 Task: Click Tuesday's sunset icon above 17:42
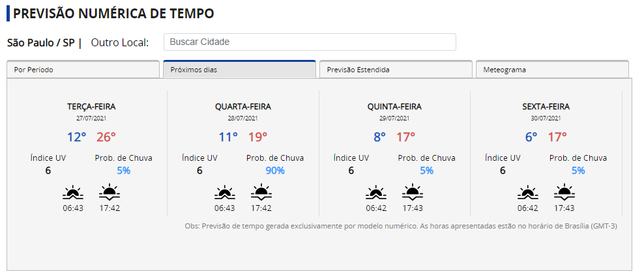click(x=110, y=192)
